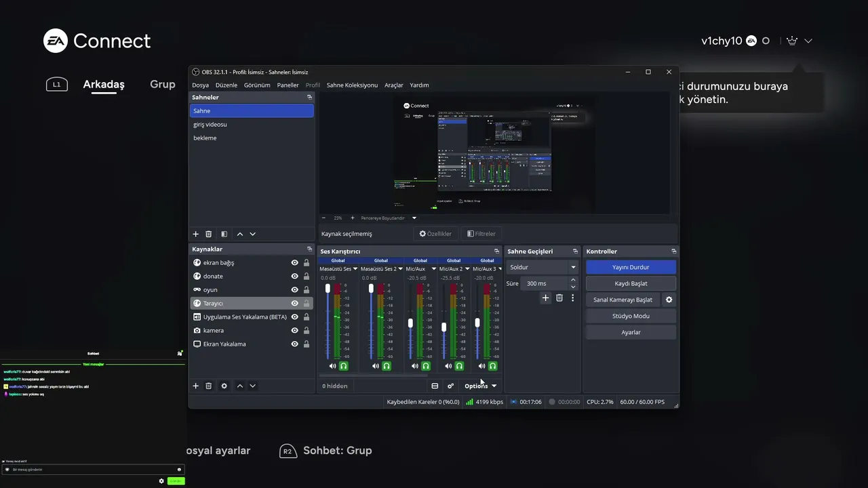This screenshot has width=868, height=488.
Task: Open the mixer Options dropdown
Action: pyautogui.click(x=480, y=386)
